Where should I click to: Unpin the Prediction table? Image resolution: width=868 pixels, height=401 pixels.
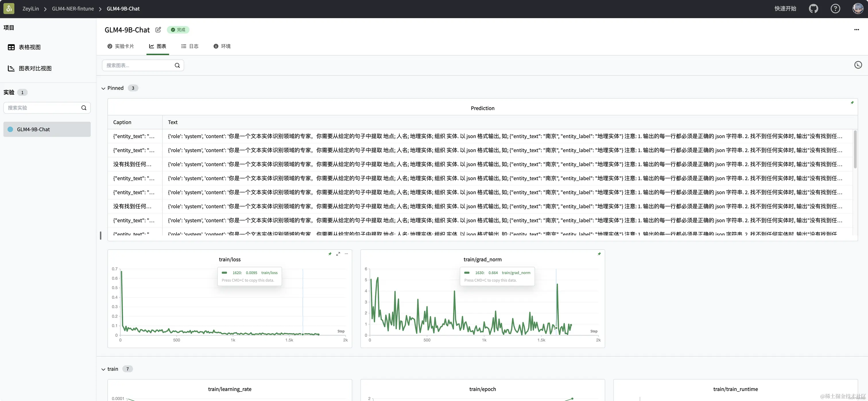pyautogui.click(x=852, y=103)
